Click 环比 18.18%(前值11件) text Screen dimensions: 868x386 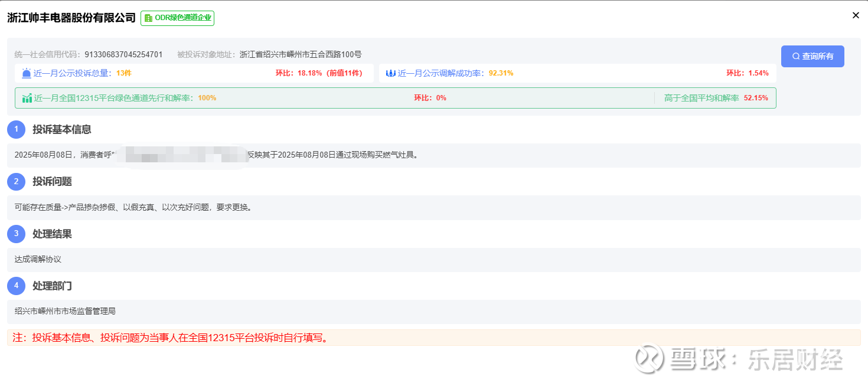(x=321, y=73)
